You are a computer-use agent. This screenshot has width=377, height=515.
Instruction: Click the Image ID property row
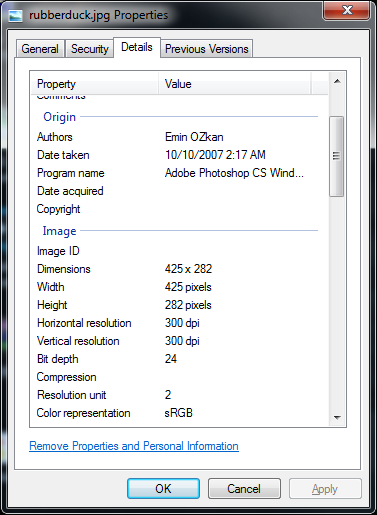click(177, 251)
